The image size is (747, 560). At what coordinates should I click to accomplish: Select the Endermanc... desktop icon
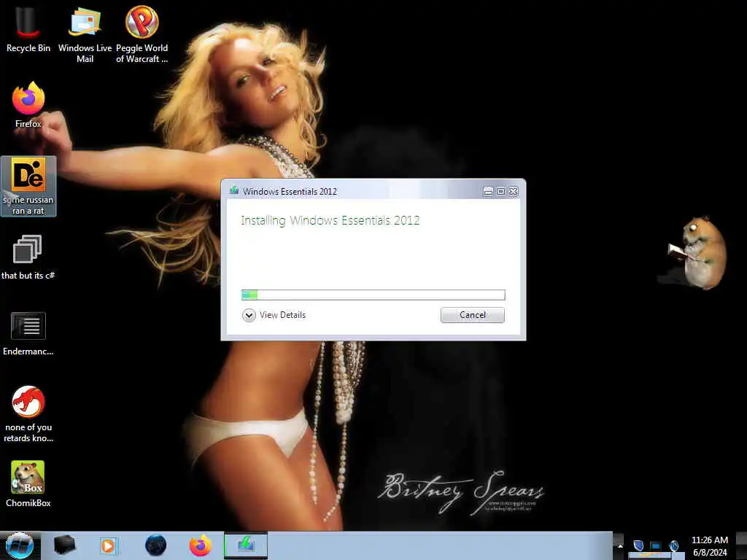pyautogui.click(x=28, y=333)
